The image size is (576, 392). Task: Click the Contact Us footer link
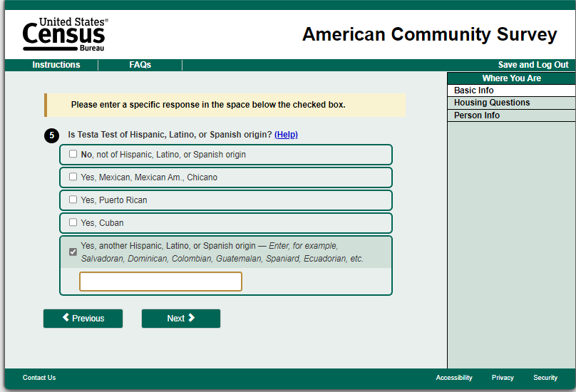tap(39, 378)
